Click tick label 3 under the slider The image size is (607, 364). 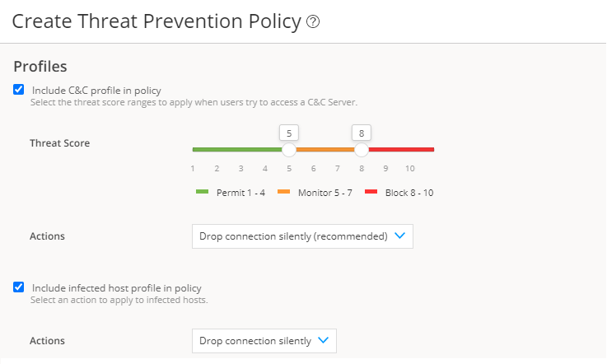click(240, 168)
